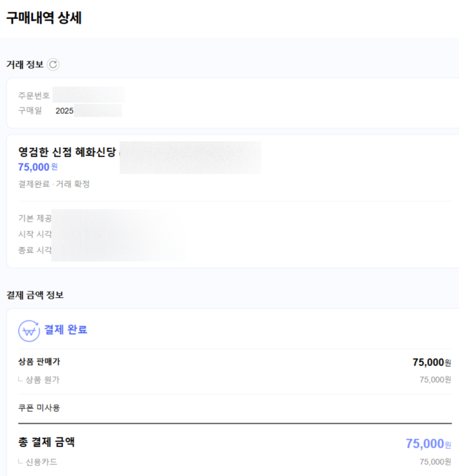Image resolution: width=459 pixels, height=476 pixels.
Task: Click the 상품 원가 sub-row label
Action: click(42, 380)
